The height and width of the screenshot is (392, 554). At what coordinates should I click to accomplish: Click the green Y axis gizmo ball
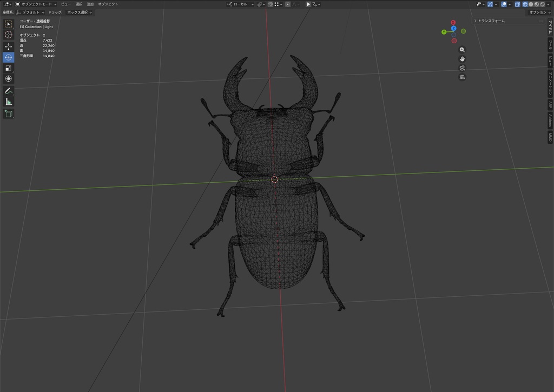click(444, 32)
